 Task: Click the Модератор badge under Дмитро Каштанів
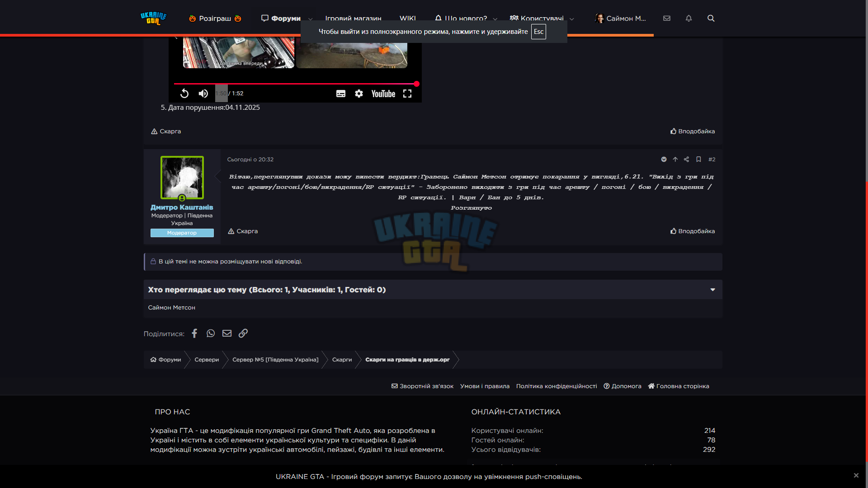[182, 233]
